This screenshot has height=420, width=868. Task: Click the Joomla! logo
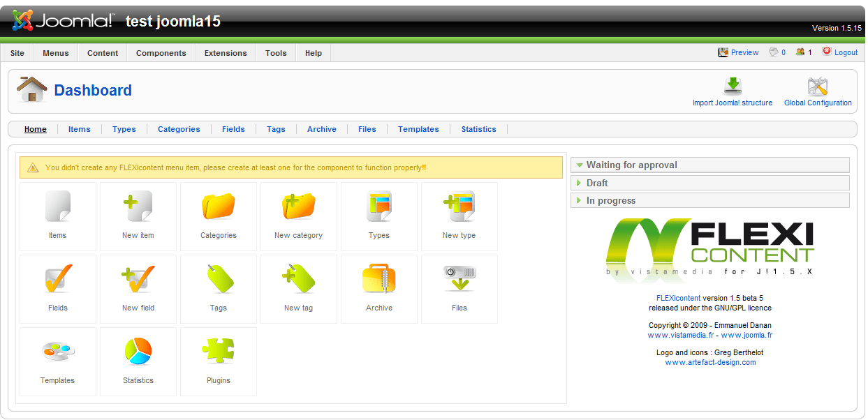[x=63, y=21]
